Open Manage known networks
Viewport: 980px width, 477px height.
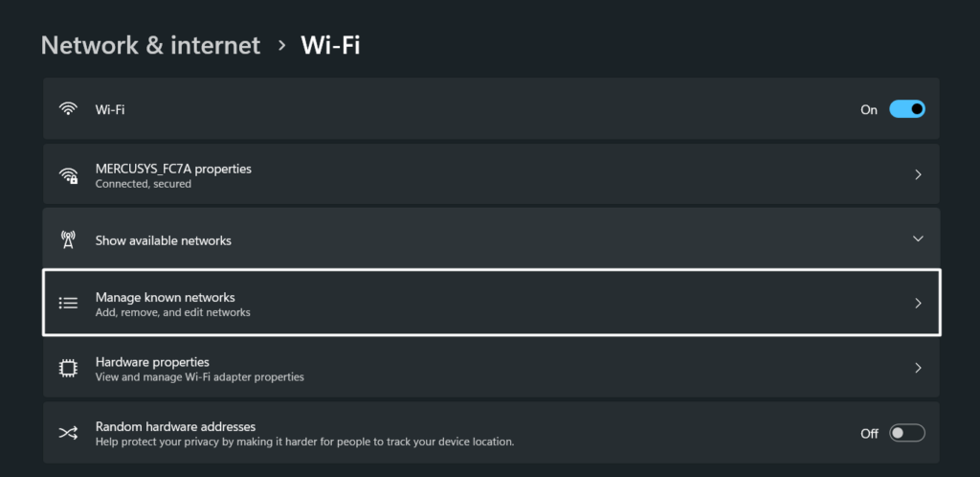point(166,298)
